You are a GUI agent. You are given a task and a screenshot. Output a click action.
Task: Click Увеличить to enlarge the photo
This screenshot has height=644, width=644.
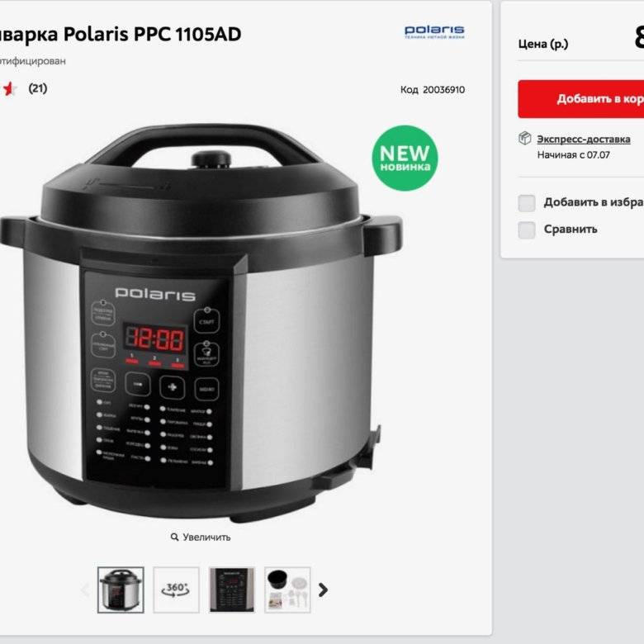206,537
